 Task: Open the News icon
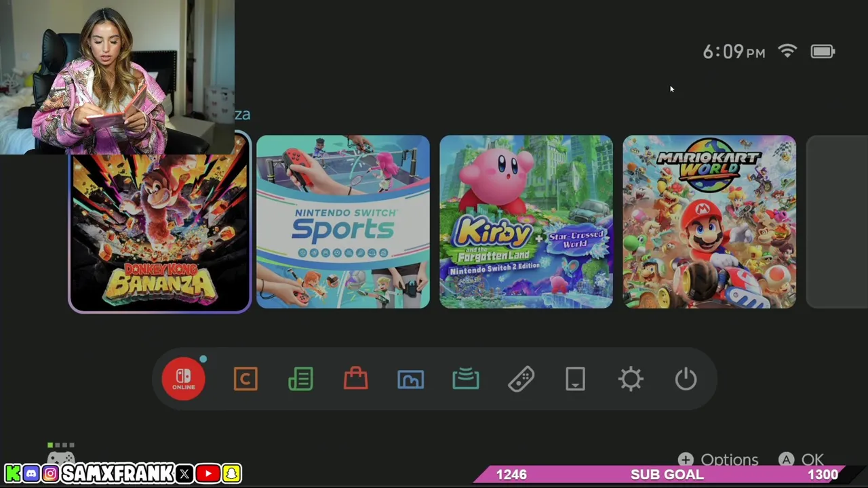coord(300,379)
